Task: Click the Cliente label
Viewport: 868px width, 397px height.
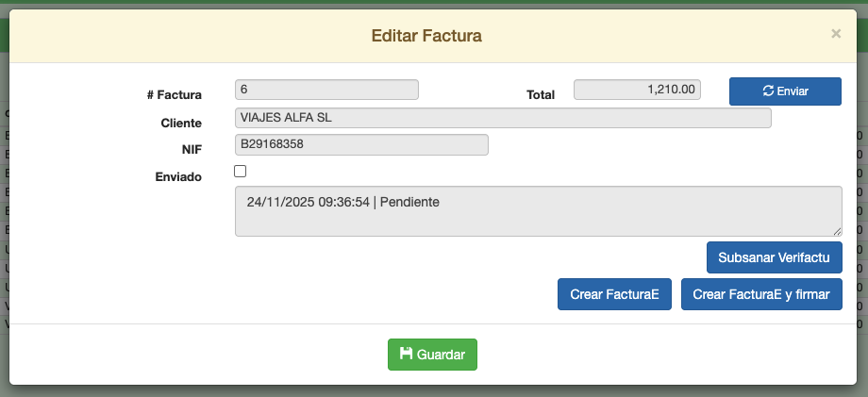Action: pos(181,123)
